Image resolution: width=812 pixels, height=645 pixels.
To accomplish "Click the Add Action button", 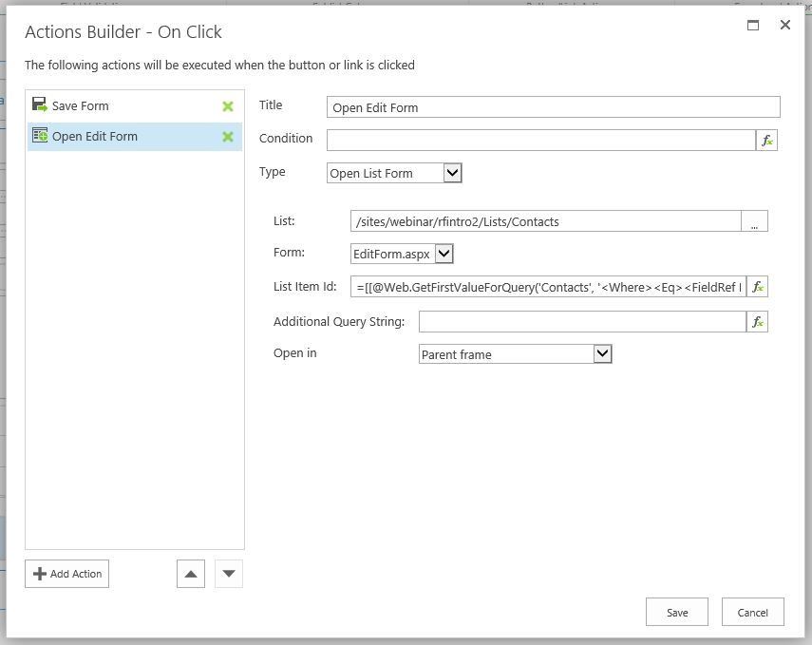I will click(67, 574).
